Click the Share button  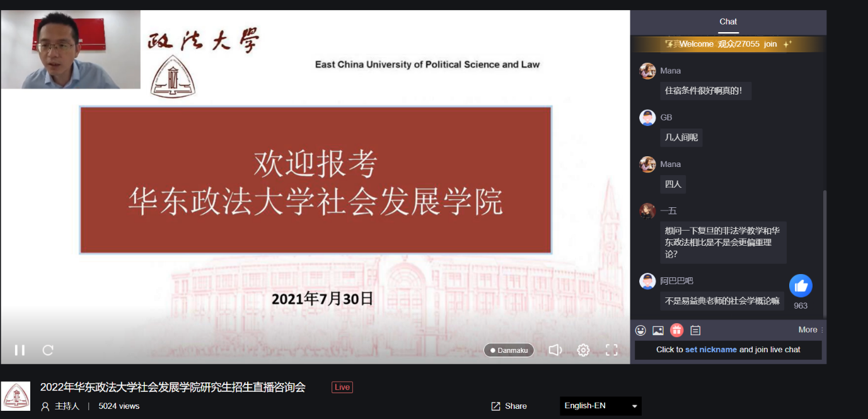pyautogui.click(x=509, y=406)
